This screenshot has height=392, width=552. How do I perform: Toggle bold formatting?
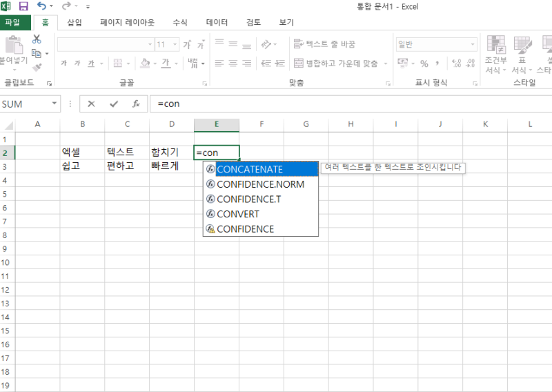point(63,63)
